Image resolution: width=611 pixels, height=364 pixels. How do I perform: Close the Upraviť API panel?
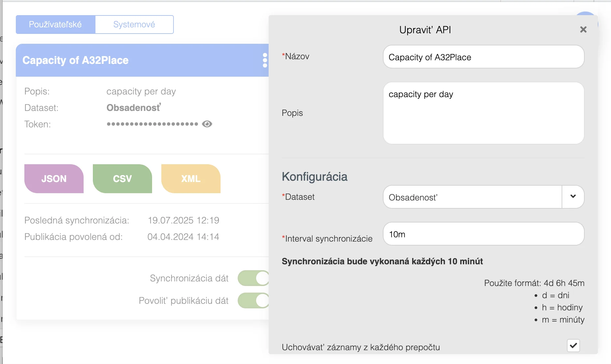tap(583, 30)
